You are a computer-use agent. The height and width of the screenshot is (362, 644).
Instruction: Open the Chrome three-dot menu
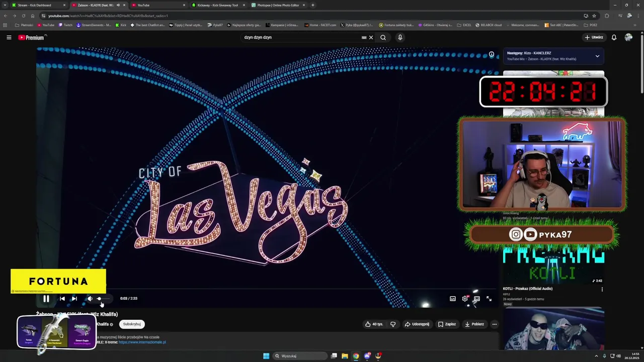click(x=637, y=16)
